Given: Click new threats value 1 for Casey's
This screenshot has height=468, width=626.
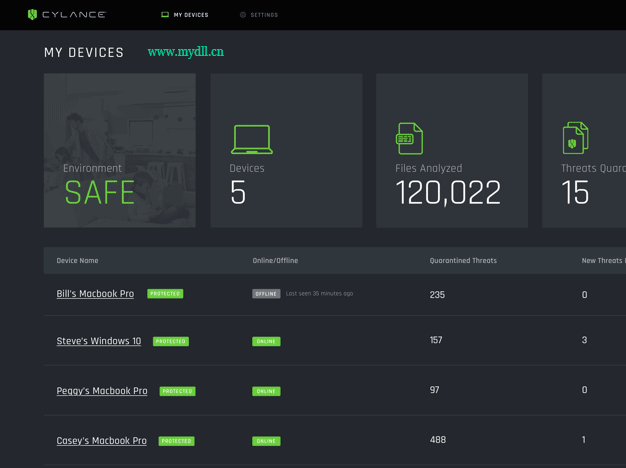Looking at the screenshot, I should click(x=584, y=440).
